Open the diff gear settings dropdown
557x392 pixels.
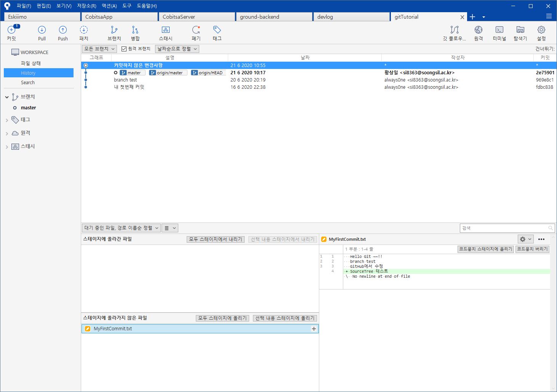[x=526, y=239]
